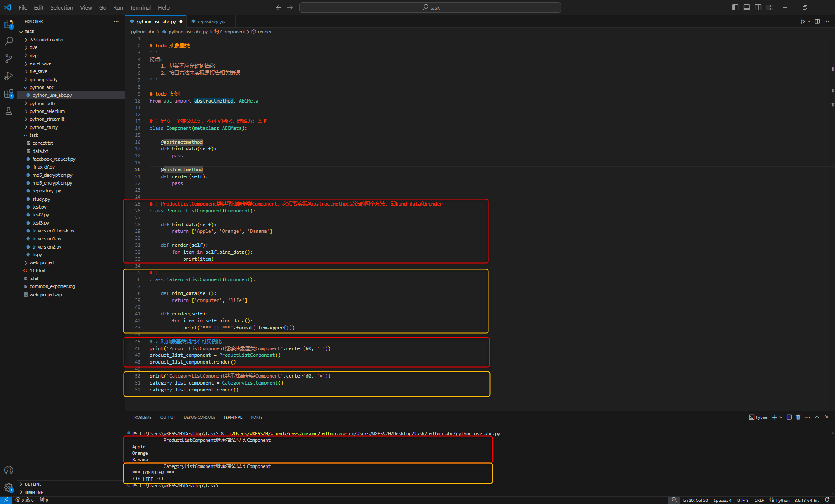Click Spaces: 4 indentation setting
The width and height of the screenshot is (835, 504).
click(722, 500)
